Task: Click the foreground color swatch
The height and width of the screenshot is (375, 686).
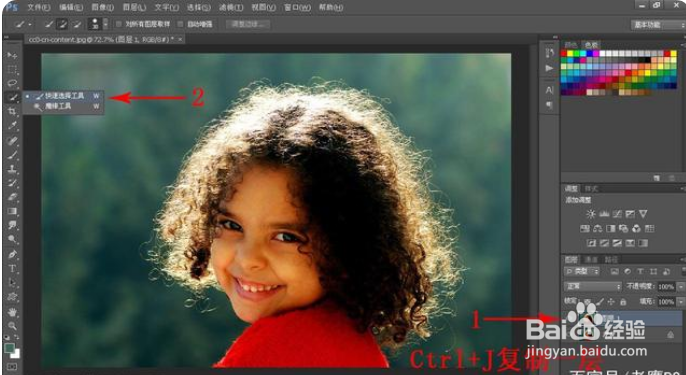Action: click(9, 348)
